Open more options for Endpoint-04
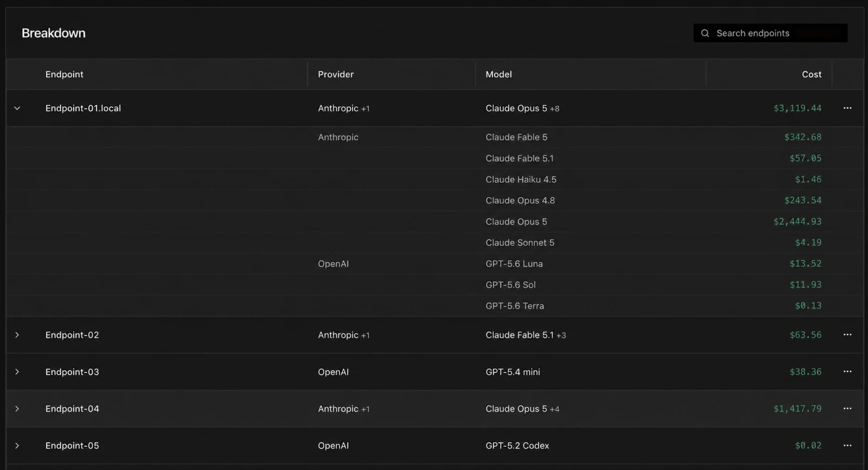This screenshot has width=868, height=470. click(x=847, y=408)
